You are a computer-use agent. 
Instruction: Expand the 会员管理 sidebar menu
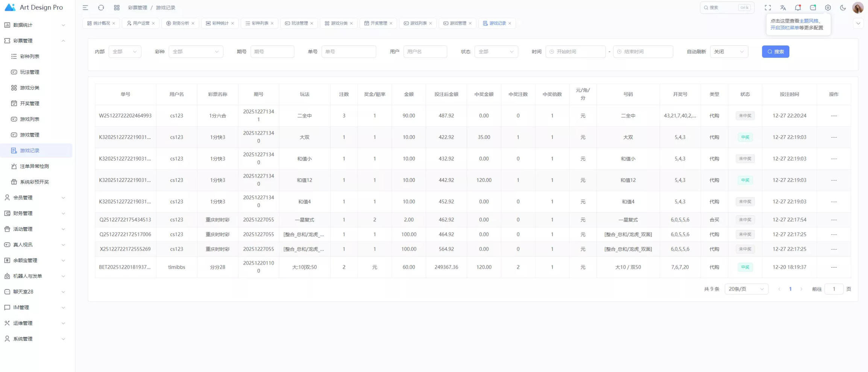[x=35, y=198]
